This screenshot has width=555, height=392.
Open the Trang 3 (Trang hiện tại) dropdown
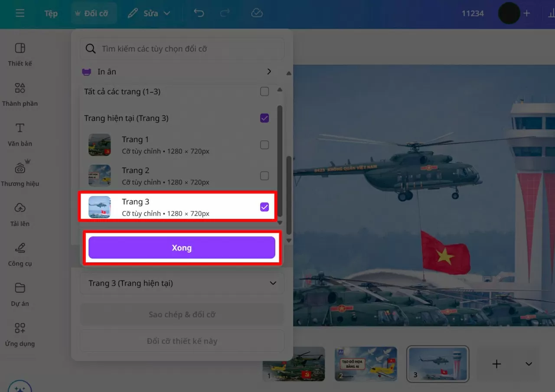pos(182,283)
